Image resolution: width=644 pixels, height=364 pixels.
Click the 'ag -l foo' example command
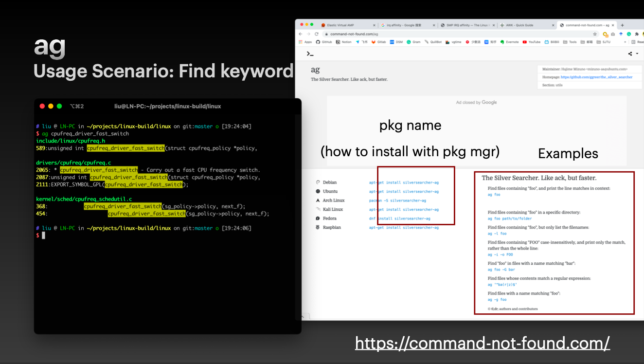point(497,234)
